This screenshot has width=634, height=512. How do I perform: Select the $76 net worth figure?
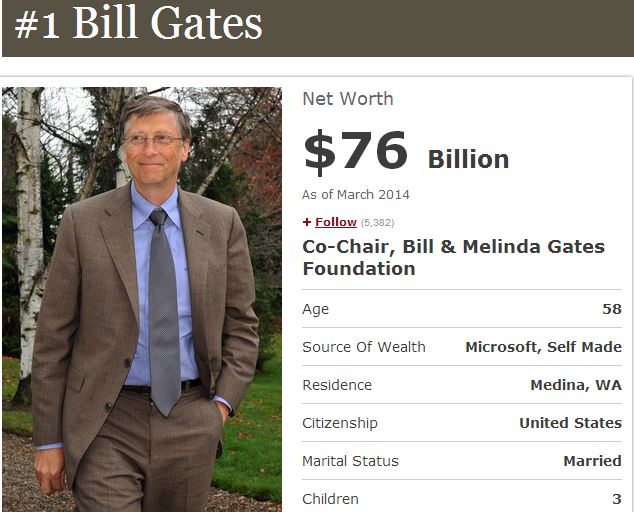coord(355,152)
